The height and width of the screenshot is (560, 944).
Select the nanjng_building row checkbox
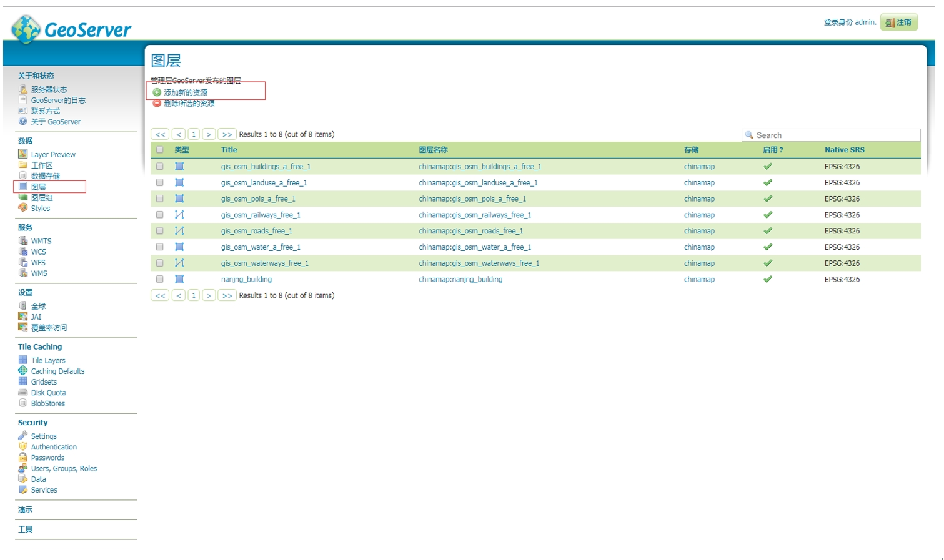click(x=160, y=280)
